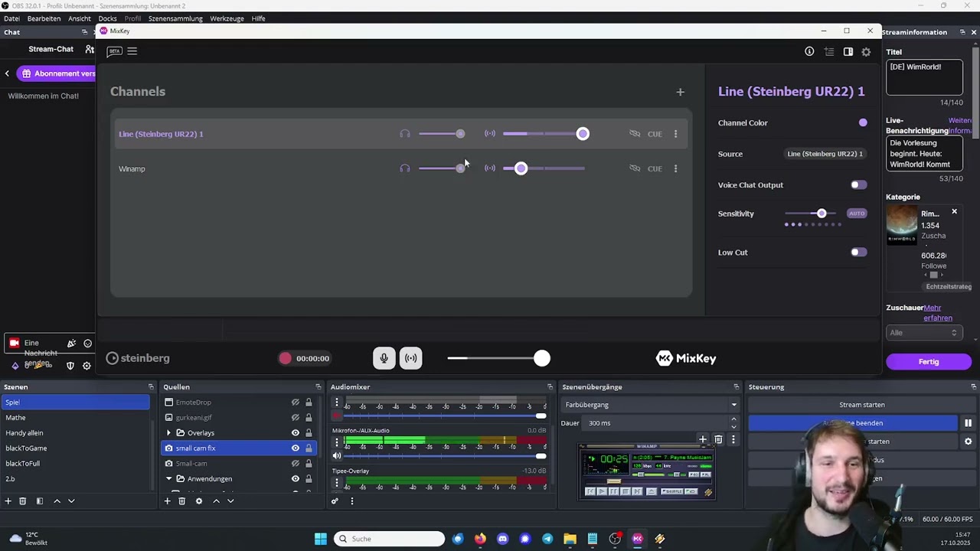Viewport: 980px width, 551px height.
Task: Open the three-dot menu for the Winamp channel
Action: pyautogui.click(x=675, y=168)
